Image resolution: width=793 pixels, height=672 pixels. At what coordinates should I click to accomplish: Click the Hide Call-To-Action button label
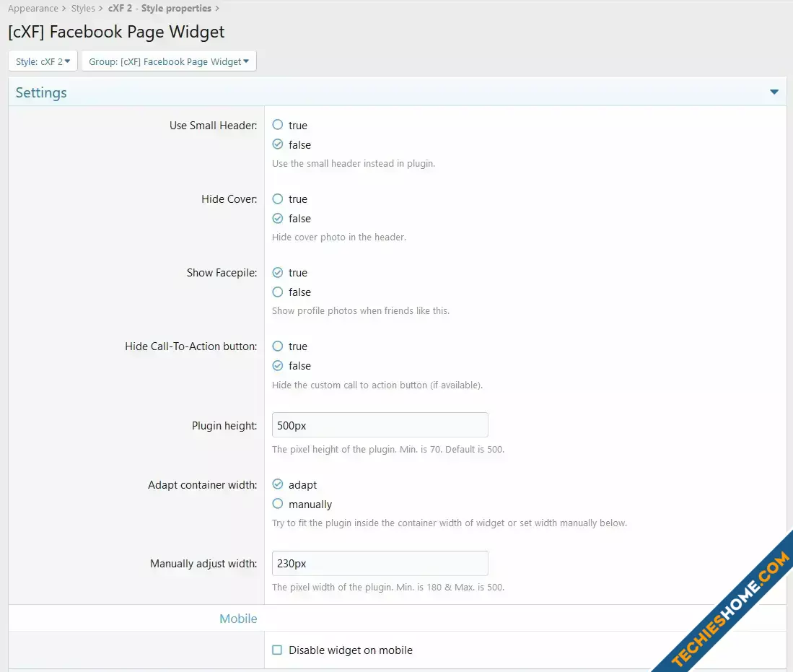pyautogui.click(x=190, y=346)
